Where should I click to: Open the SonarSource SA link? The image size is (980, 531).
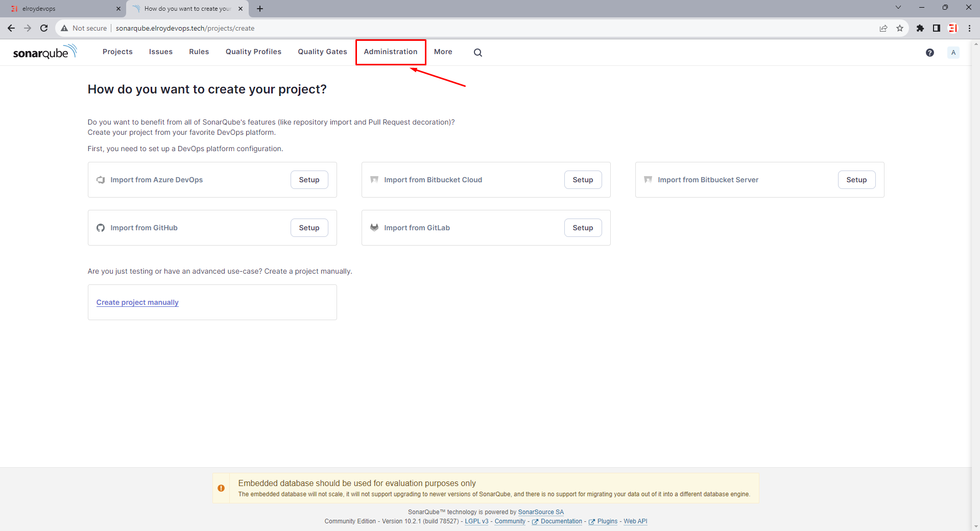(541, 512)
